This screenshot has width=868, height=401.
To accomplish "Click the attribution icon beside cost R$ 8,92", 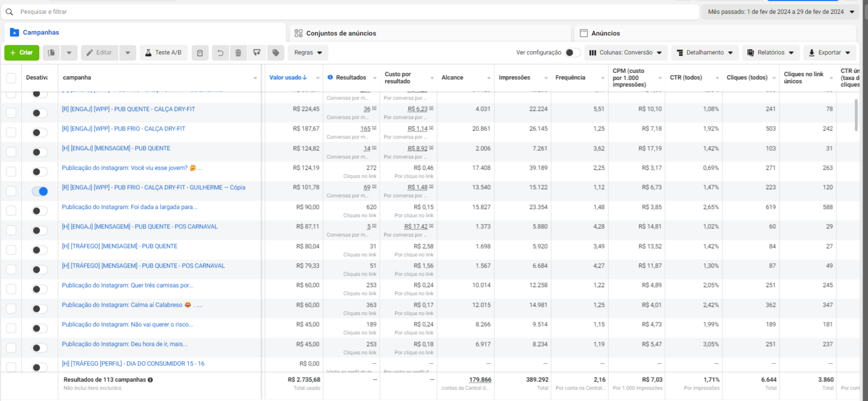I will (431, 148).
